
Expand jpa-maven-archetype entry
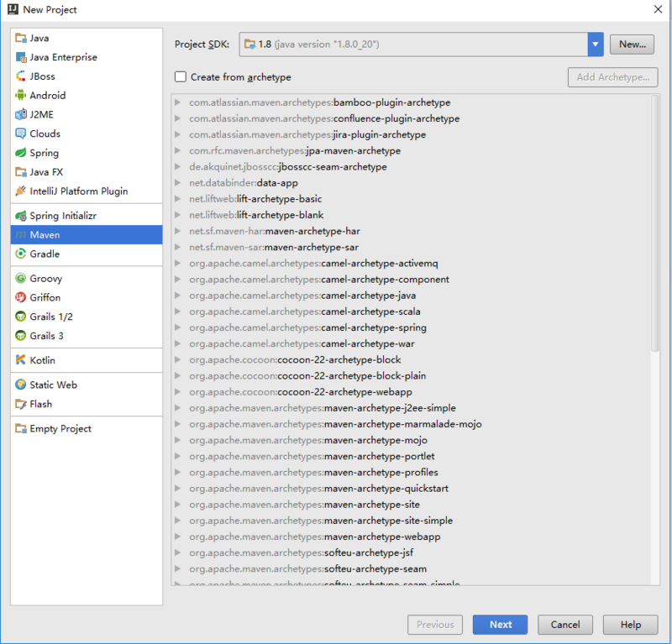[177, 150]
